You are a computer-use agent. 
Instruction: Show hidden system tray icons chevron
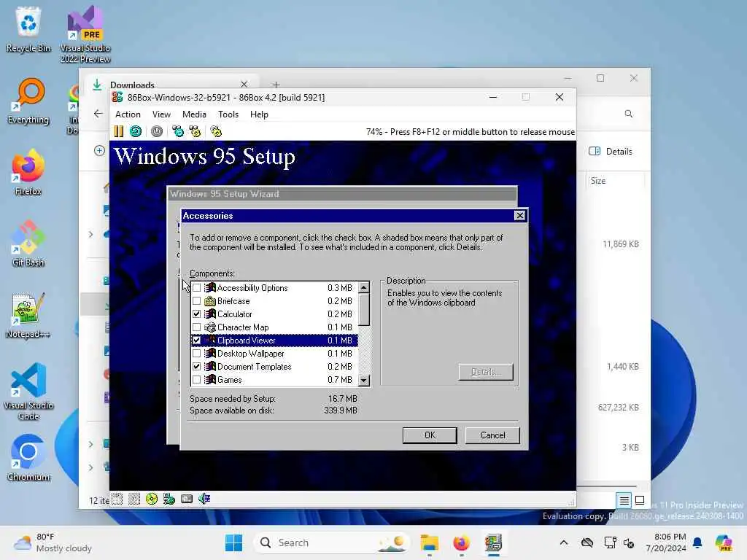click(564, 542)
